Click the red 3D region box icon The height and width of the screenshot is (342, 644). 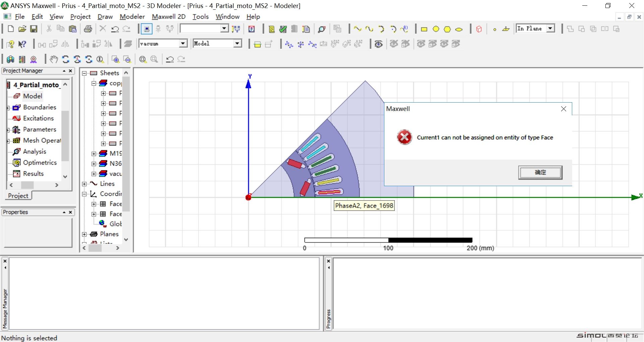[479, 29]
